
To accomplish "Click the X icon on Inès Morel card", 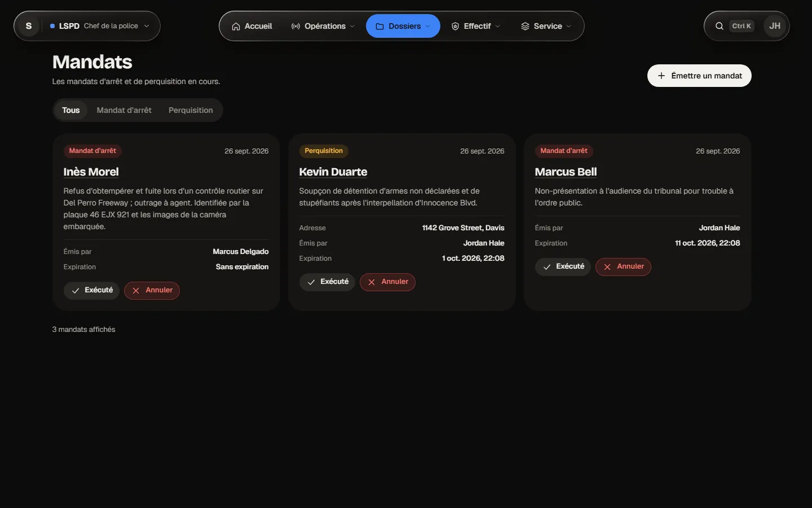I will (136, 291).
